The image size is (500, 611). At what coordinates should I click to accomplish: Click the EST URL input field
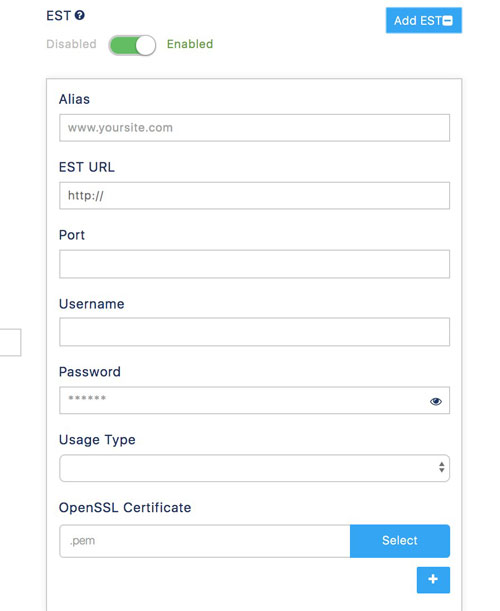(x=254, y=196)
